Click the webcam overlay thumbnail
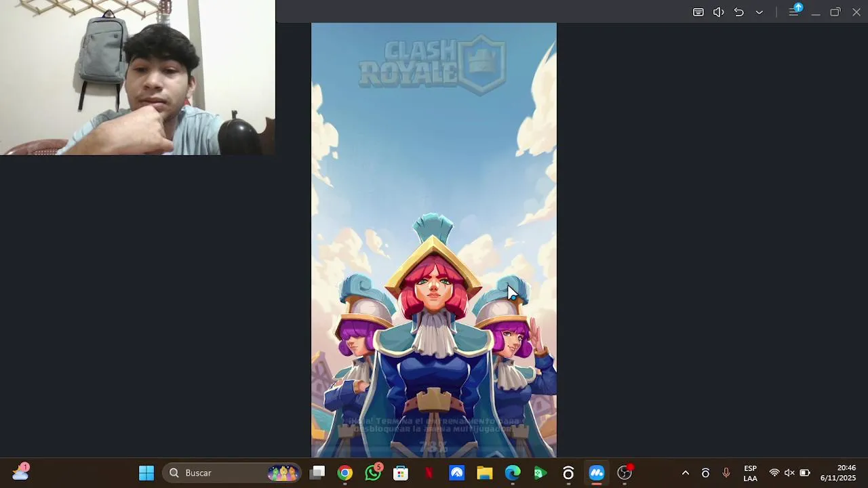The height and width of the screenshot is (488, 868). pyautogui.click(x=138, y=77)
